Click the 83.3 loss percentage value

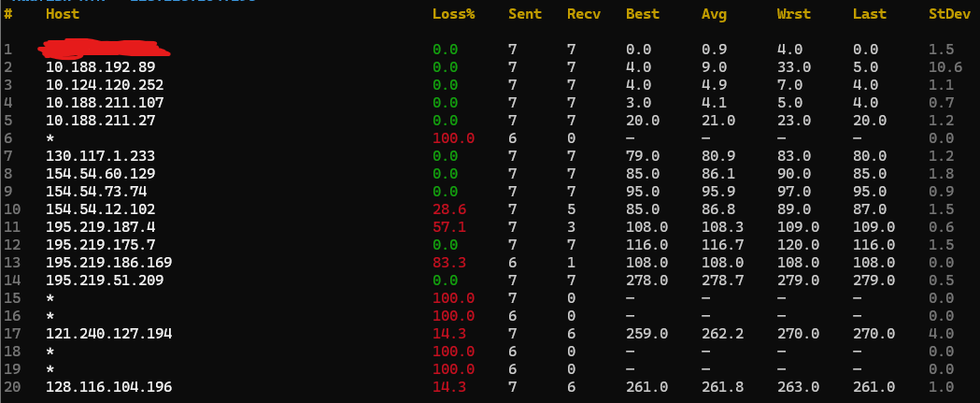pos(453,263)
